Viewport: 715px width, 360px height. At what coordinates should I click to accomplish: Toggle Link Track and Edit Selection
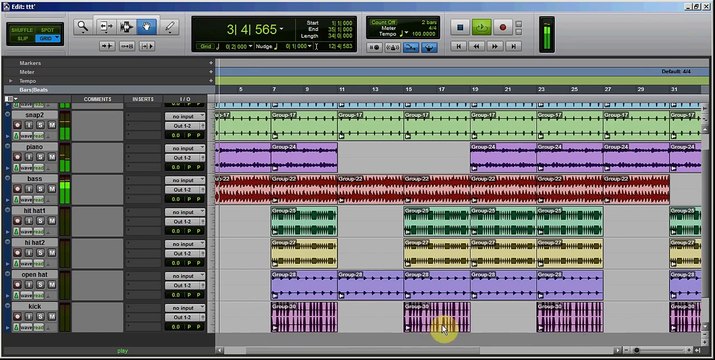click(147, 46)
